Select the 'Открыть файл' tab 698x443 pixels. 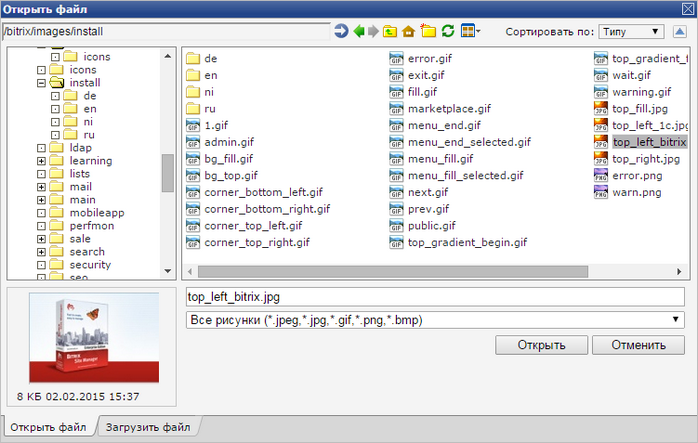[48, 427]
